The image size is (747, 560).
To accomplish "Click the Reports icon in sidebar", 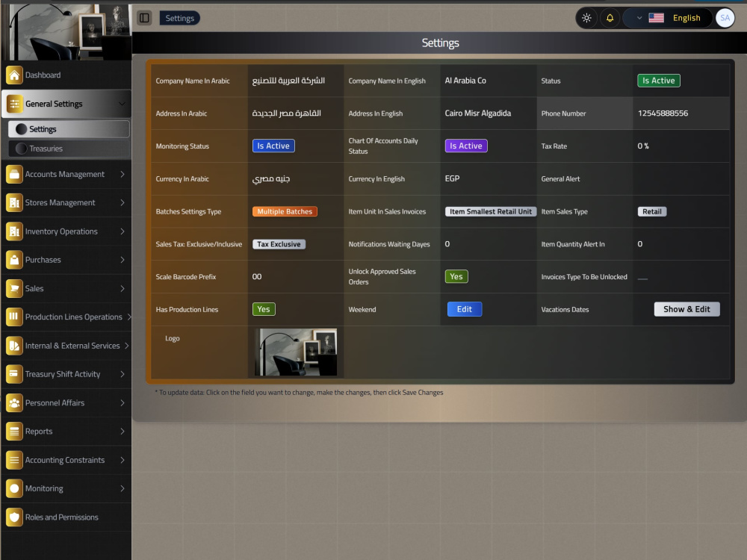I will (14, 432).
